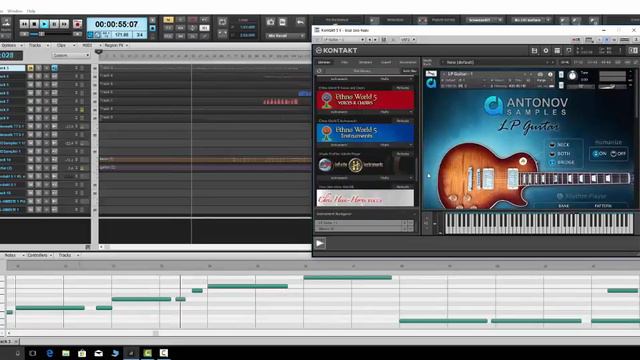Open Ethno World 5 Instruments library
Screen dimensions: 640x360
point(365,133)
